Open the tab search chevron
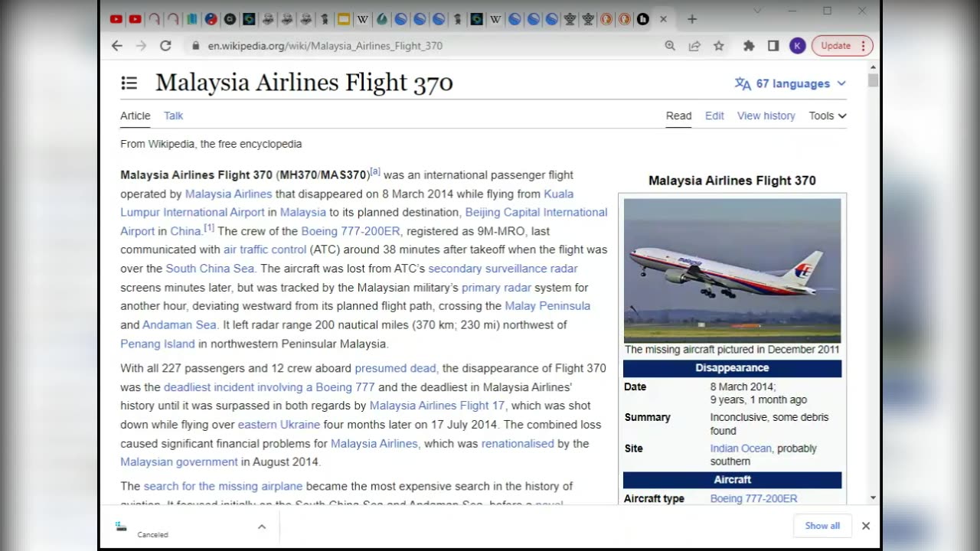 tap(758, 11)
